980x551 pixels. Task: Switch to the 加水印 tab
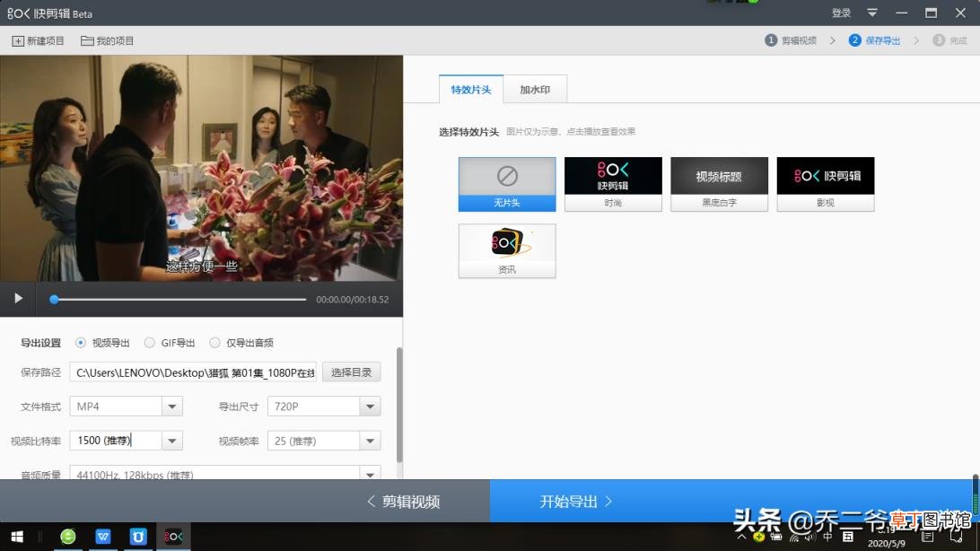[535, 90]
